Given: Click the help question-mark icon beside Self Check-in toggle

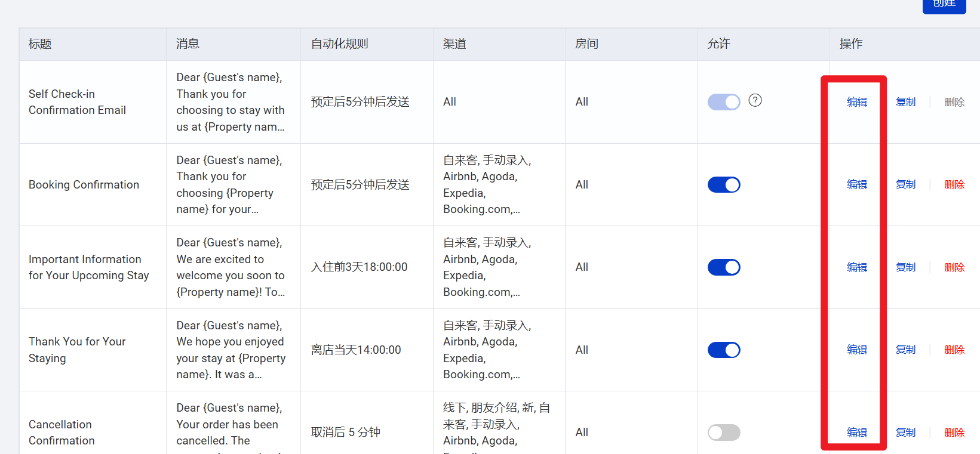Looking at the screenshot, I should click(x=755, y=100).
